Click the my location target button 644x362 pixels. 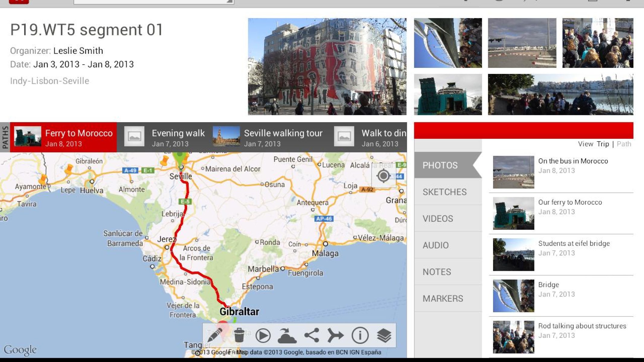click(x=383, y=176)
